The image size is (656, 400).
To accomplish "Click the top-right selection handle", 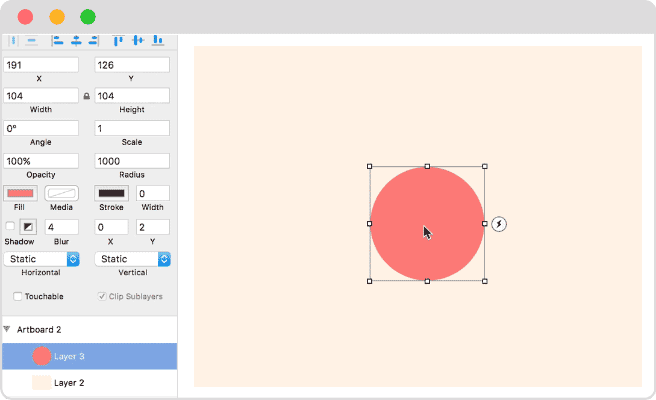I will pyautogui.click(x=484, y=167).
